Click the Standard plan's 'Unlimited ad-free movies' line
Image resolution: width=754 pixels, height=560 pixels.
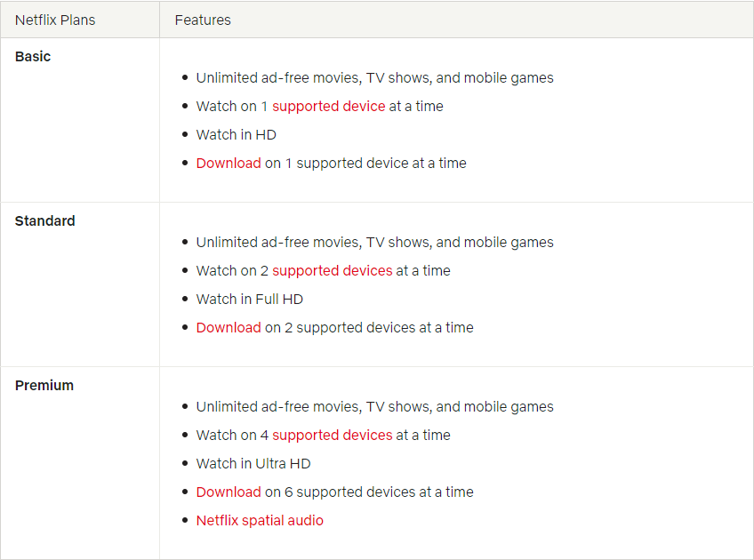point(374,243)
